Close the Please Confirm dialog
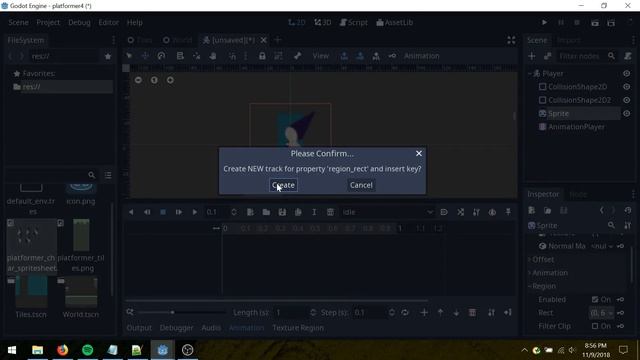 [419, 153]
